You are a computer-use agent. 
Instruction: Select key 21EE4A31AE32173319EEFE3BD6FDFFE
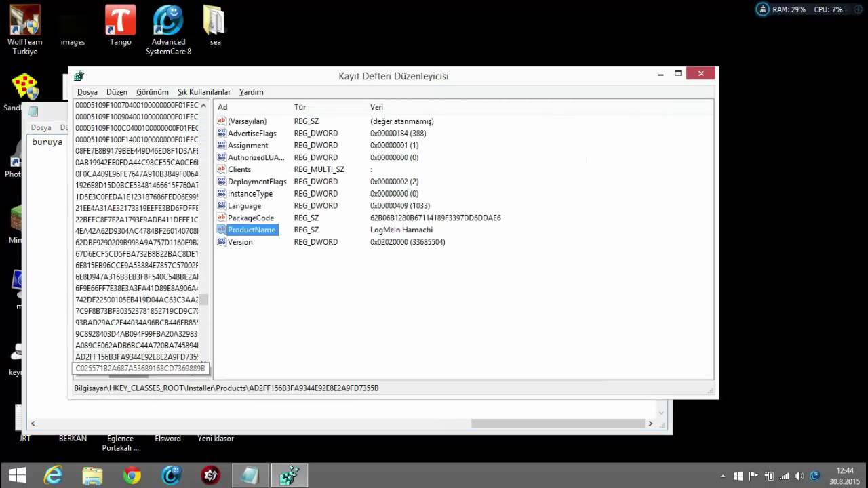[137, 208]
